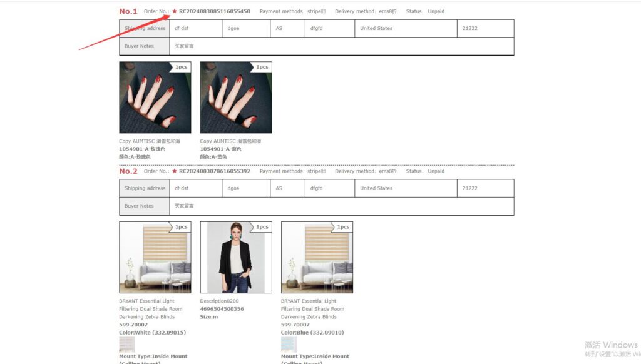Click the No.2 order heading
The height and width of the screenshot is (364, 641).
pyautogui.click(x=128, y=171)
